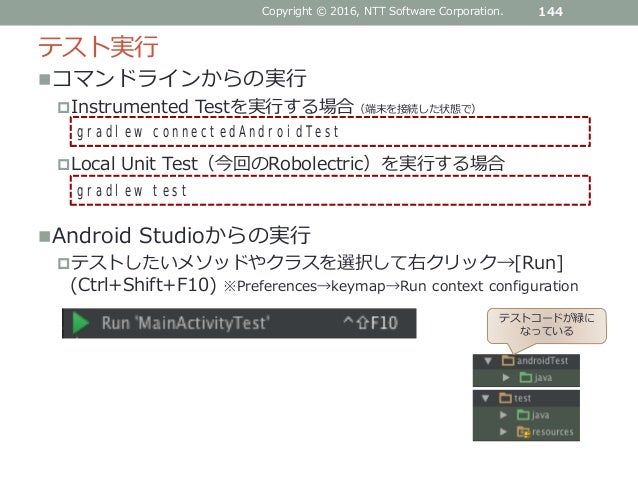Click the コマンドラインからの実行 heading
638x479 pixels.
(x=179, y=78)
